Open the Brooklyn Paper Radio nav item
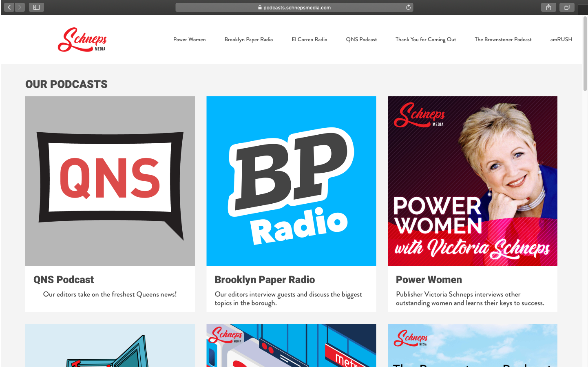The image size is (588, 367). click(x=249, y=40)
